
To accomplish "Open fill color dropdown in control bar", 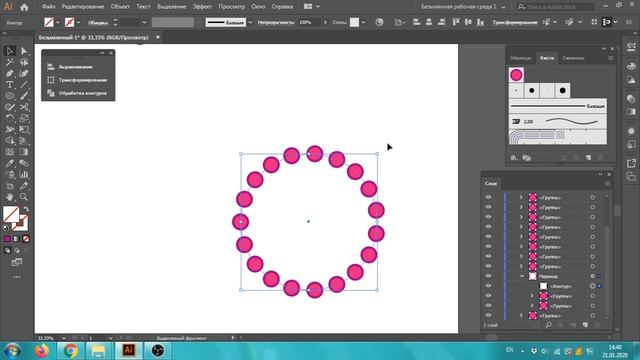I will click(x=58, y=22).
